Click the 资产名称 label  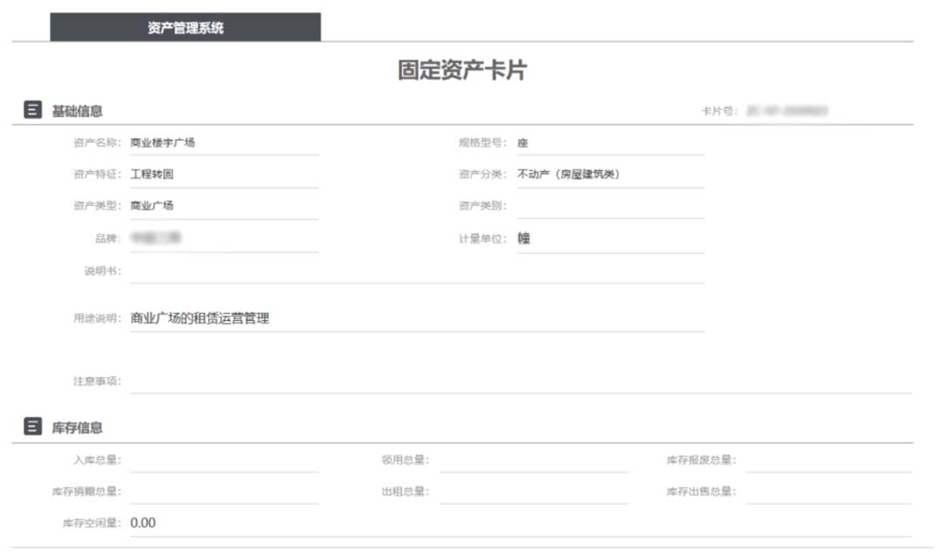click(98, 142)
